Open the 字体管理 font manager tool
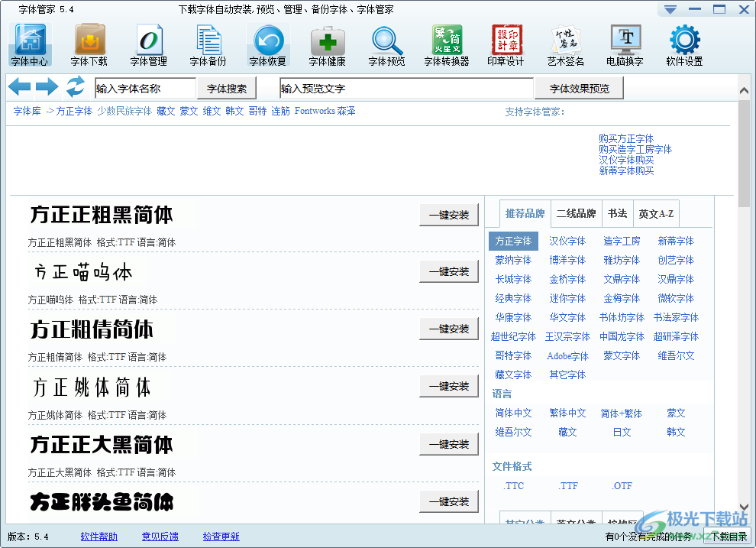The image size is (756, 548). pyautogui.click(x=148, y=44)
